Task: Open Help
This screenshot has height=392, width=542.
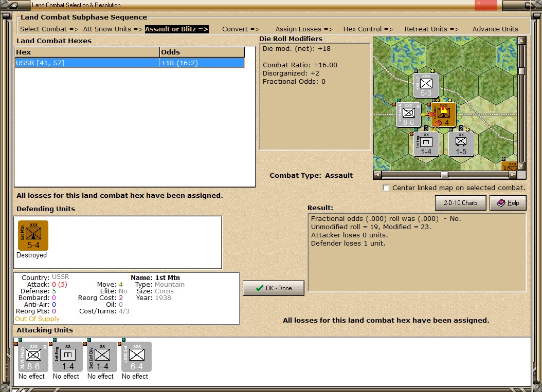Action: (508, 203)
